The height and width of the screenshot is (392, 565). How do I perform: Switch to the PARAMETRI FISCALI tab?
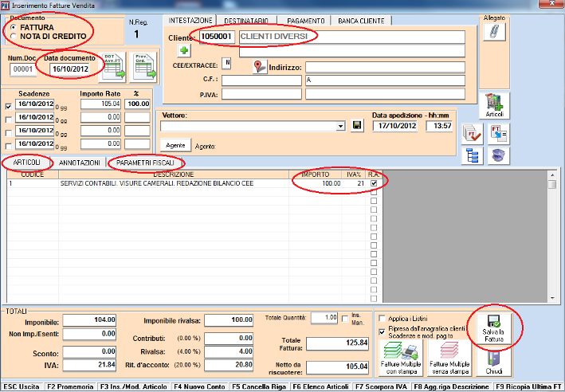point(144,163)
